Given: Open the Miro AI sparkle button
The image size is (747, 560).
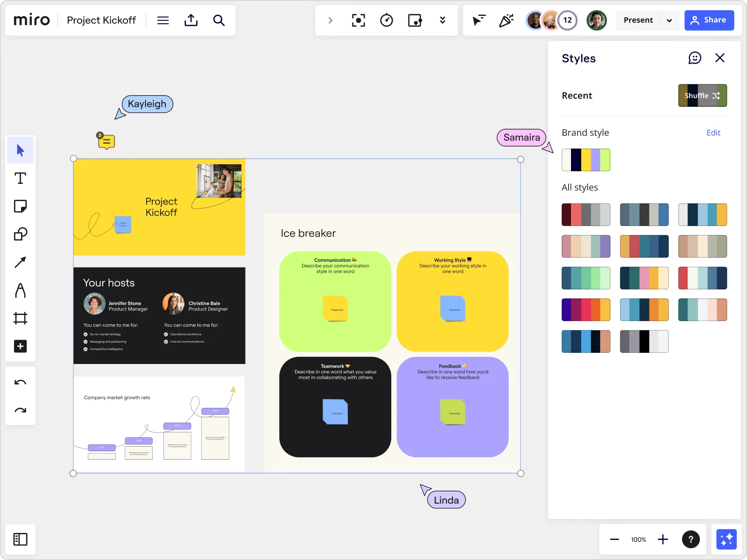Looking at the screenshot, I should pos(726,539).
